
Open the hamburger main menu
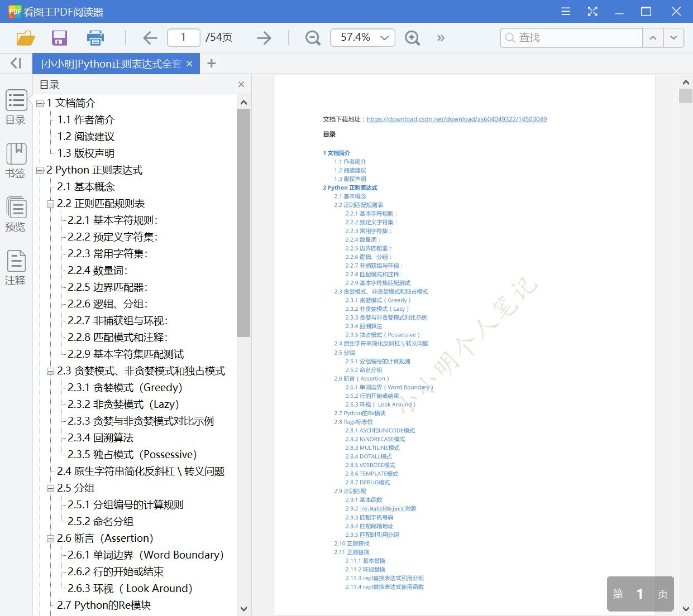point(565,11)
